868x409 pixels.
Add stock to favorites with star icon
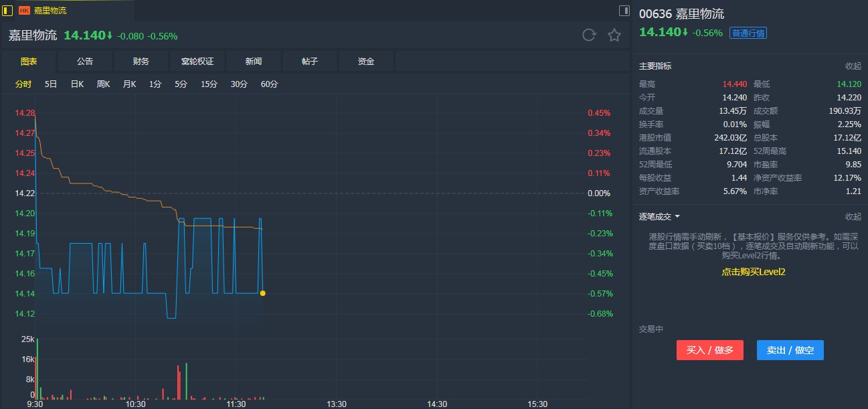[x=614, y=35]
